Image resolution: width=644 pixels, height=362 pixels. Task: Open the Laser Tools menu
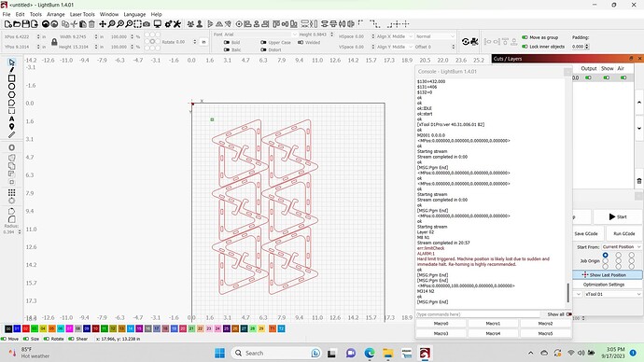coord(82,14)
